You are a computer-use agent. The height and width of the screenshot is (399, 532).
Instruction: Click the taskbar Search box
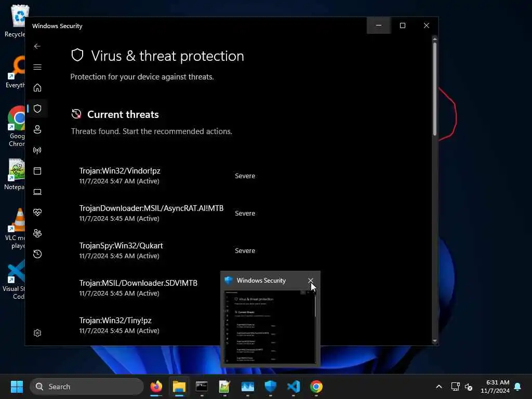click(87, 387)
